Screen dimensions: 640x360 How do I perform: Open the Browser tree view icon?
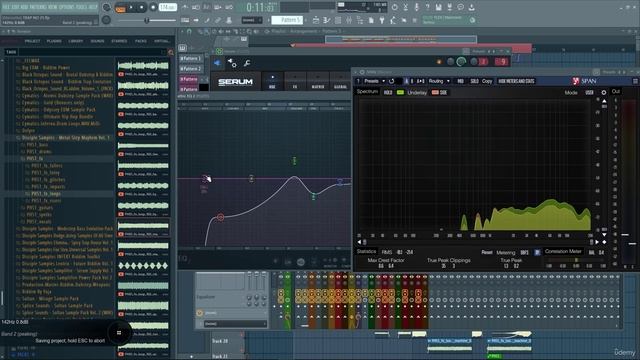pos(360,20)
